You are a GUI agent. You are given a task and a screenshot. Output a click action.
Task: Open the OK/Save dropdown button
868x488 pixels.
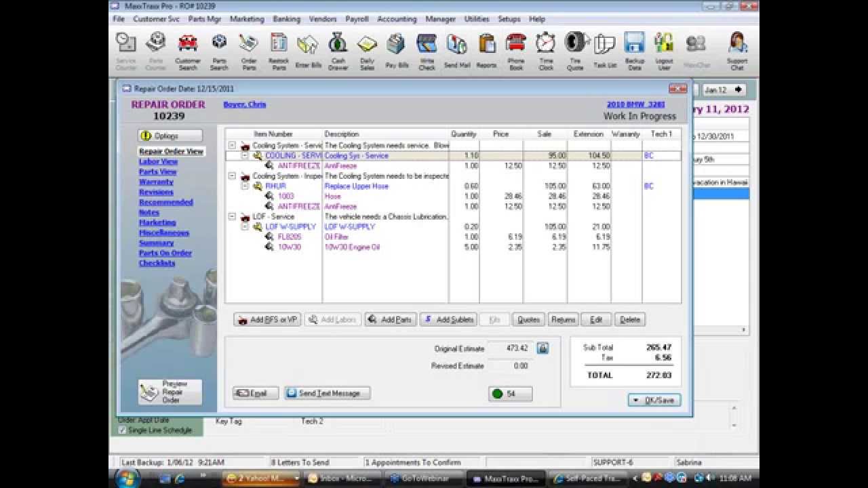pos(654,400)
